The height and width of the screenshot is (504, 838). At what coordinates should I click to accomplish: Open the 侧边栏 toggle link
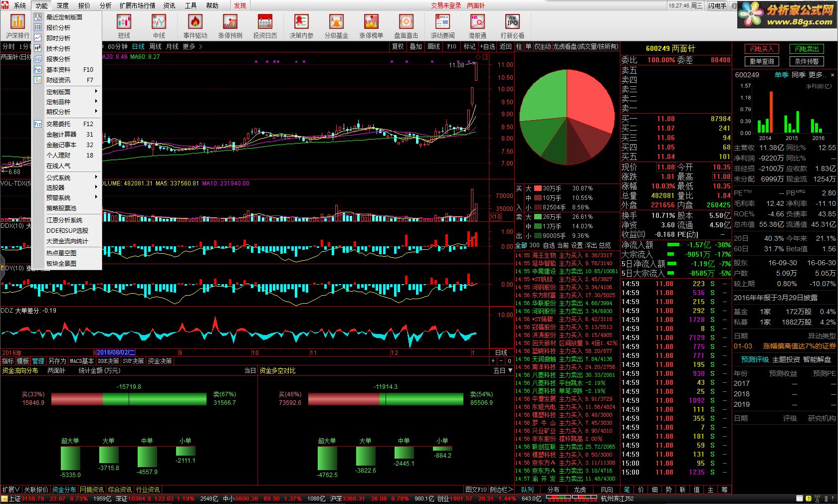[x=501, y=490]
